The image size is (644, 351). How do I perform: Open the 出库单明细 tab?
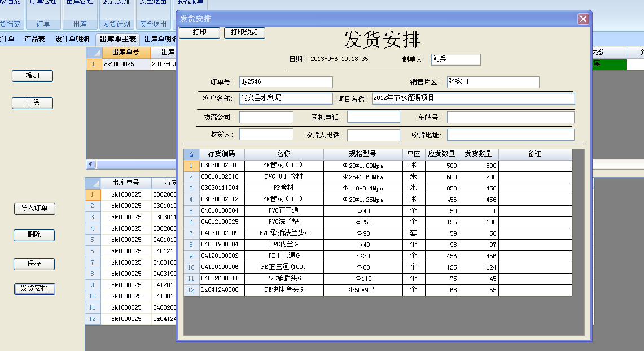pyautogui.click(x=159, y=39)
